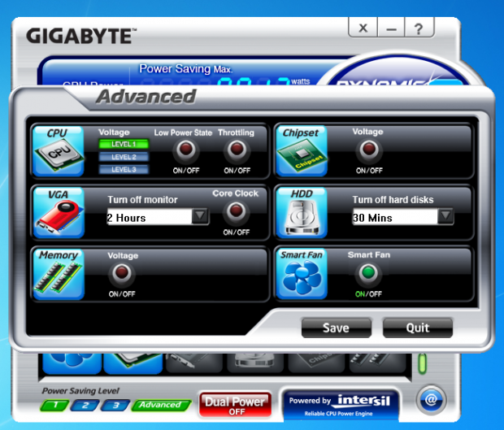The image size is (504, 430).
Task: Click the HDD hard drive icon
Action: pyautogui.click(x=302, y=213)
